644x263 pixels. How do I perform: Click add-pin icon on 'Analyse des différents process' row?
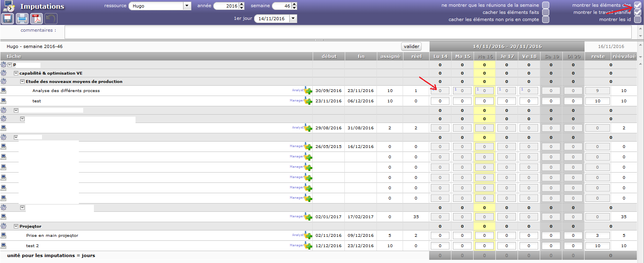click(x=308, y=91)
